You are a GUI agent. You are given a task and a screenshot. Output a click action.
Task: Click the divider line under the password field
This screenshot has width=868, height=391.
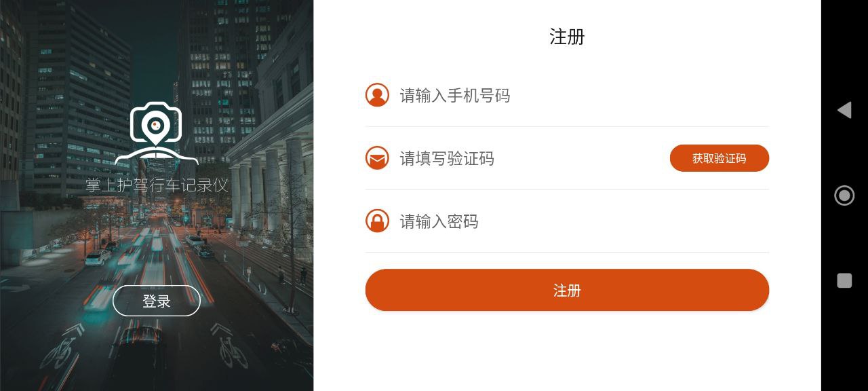tap(567, 253)
